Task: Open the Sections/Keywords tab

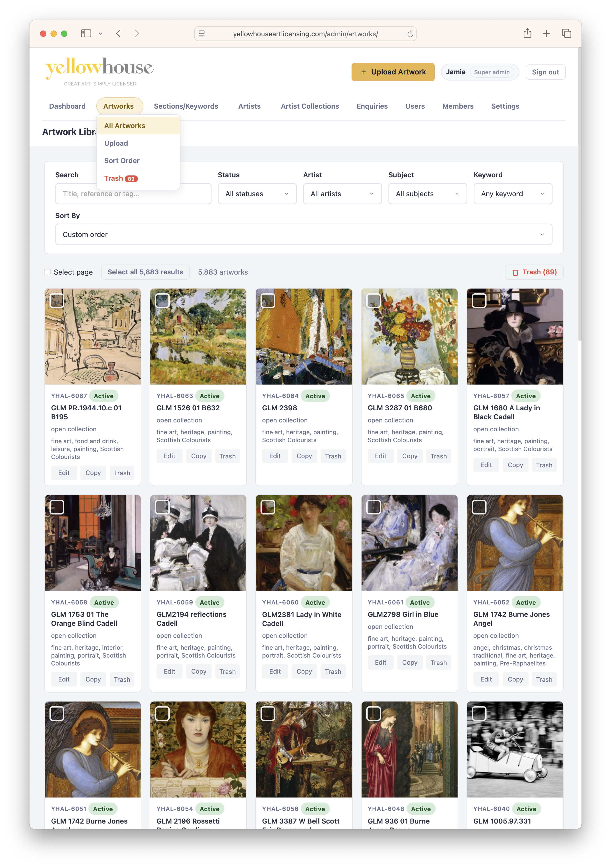Action: pos(186,106)
